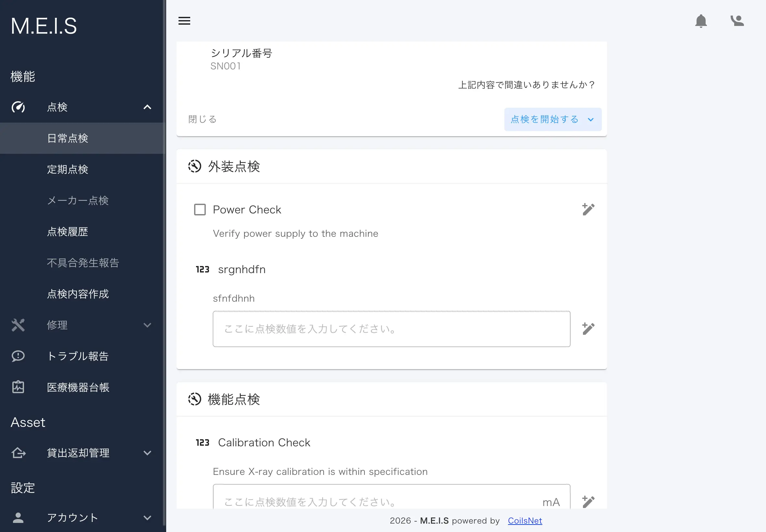Screen dimensions: 766x532
Task: Select 日常点検 in the sidebar
Action: point(83,138)
